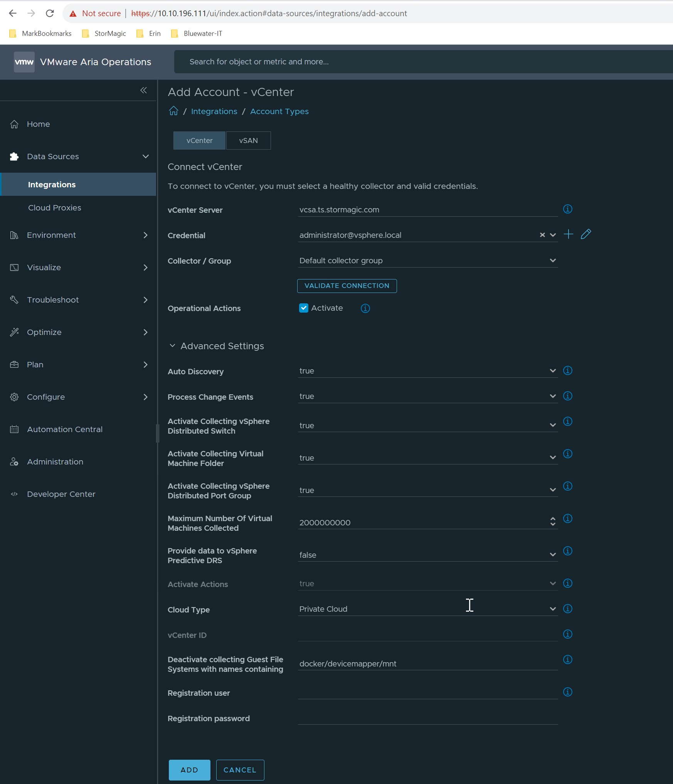Viewport: 673px width, 784px height.
Task: Show info for Virtual Machine Folder setting
Action: point(567,454)
